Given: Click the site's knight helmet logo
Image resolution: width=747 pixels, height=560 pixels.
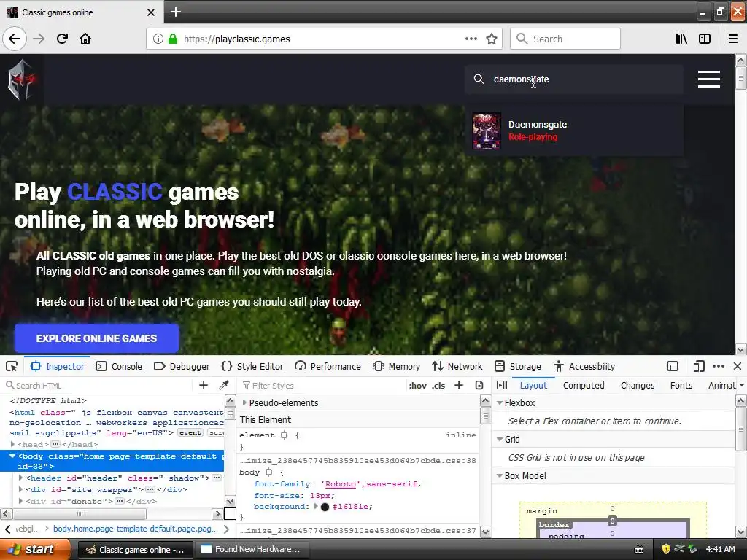Looking at the screenshot, I should [20, 79].
